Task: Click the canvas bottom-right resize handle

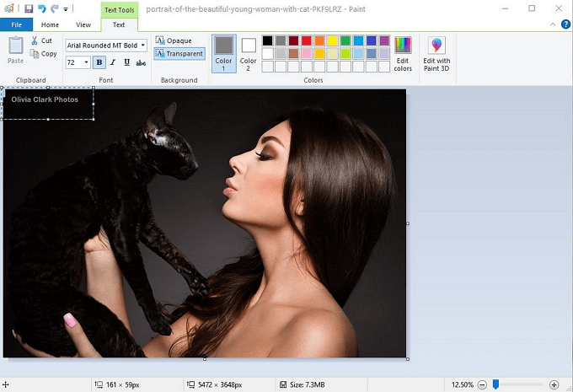Action: (x=408, y=359)
